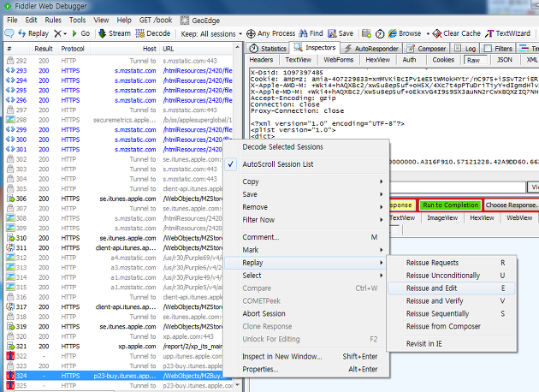Open the TextWizard tool
Viewport: 539px width, 392px height.
click(x=508, y=33)
